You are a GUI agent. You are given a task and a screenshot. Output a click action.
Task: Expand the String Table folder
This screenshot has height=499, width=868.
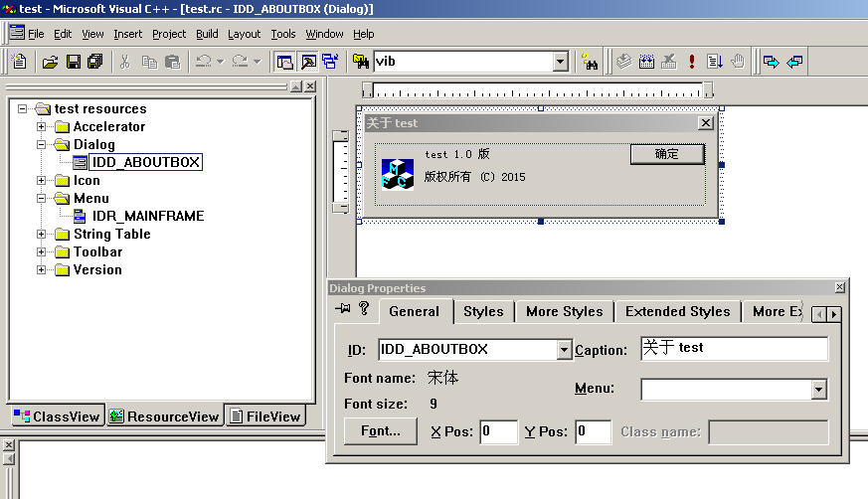[41, 234]
